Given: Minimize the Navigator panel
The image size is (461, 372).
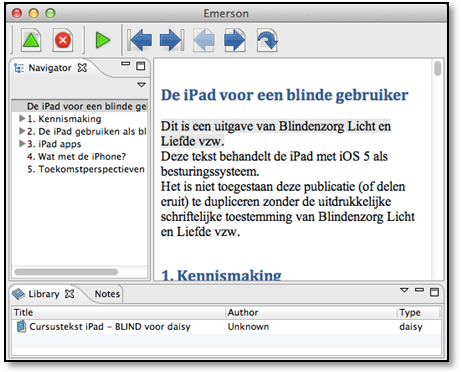Looking at the screenshot, I should tap(126, 63).
